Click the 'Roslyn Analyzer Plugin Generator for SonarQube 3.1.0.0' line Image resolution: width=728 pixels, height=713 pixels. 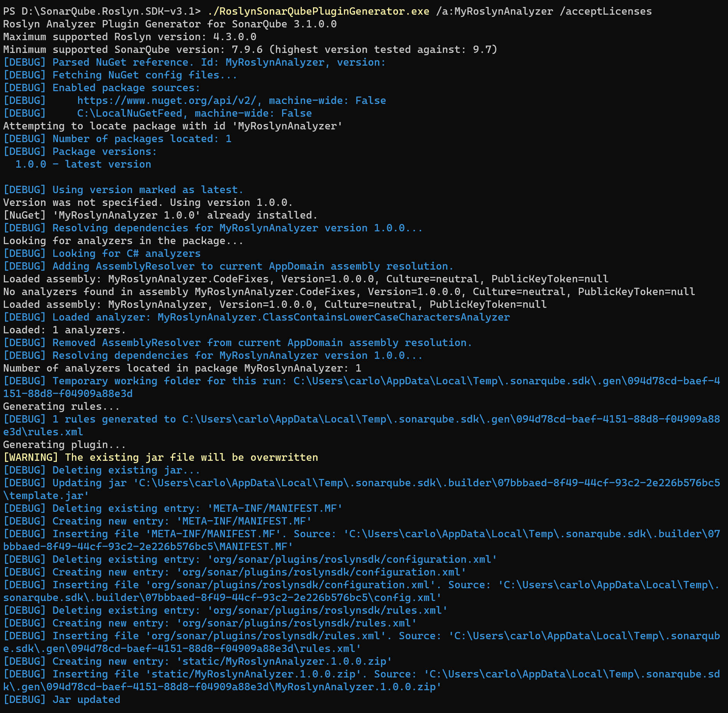click(x=170, y=24)
